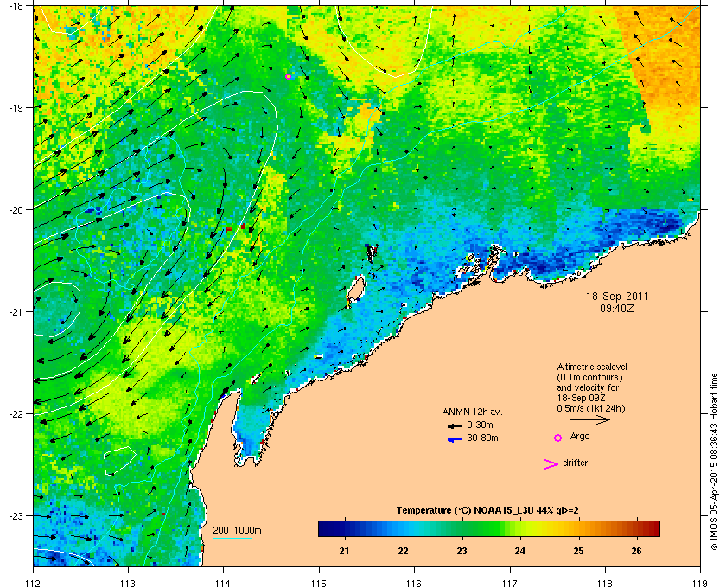Viewport: 726px width, 588px height.
Task: Click the latitude axis label -20
Action: (x=16, y=210)
